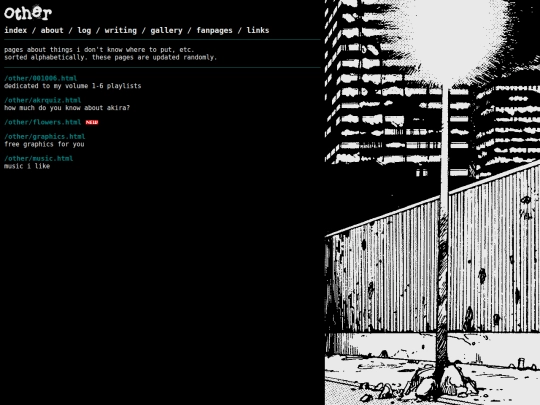Image resolution: width=540 pixels, height=405 pixels.
Task: Click 'dedicated to my volume 1-6 playlists' text
Action: [x=73, y=86]
